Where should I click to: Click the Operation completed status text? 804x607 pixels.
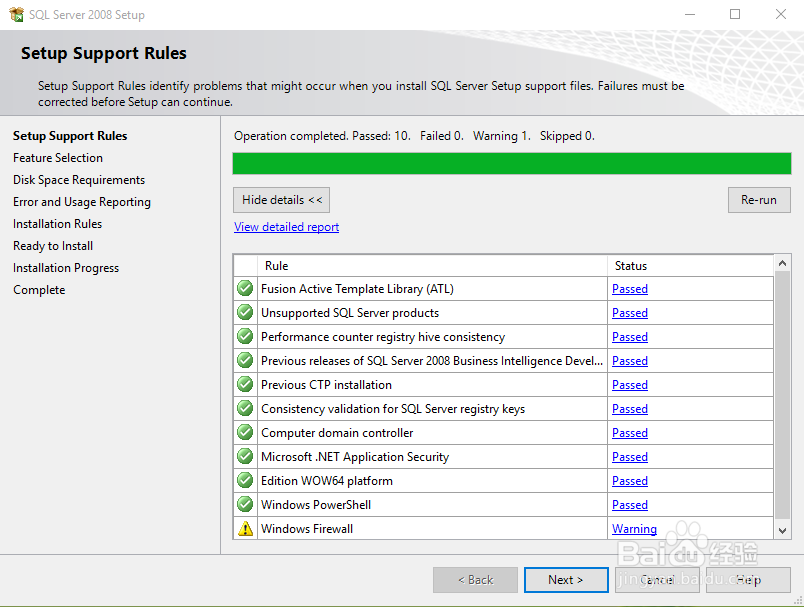pyautogui.click(x=414, y=136)
